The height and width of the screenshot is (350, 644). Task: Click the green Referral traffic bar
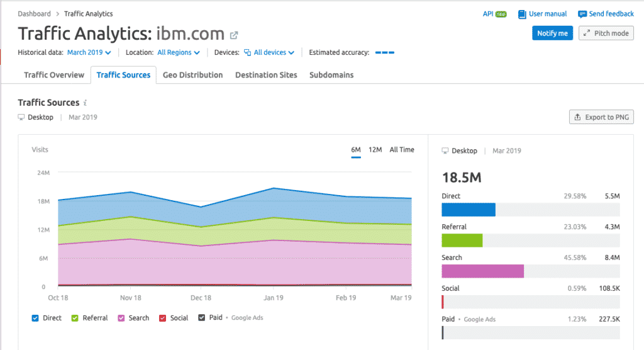(462, 240)
